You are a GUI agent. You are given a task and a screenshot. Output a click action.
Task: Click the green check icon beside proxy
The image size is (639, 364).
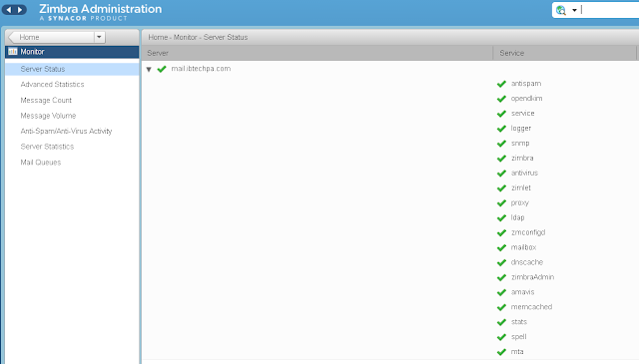coord(501,203)
